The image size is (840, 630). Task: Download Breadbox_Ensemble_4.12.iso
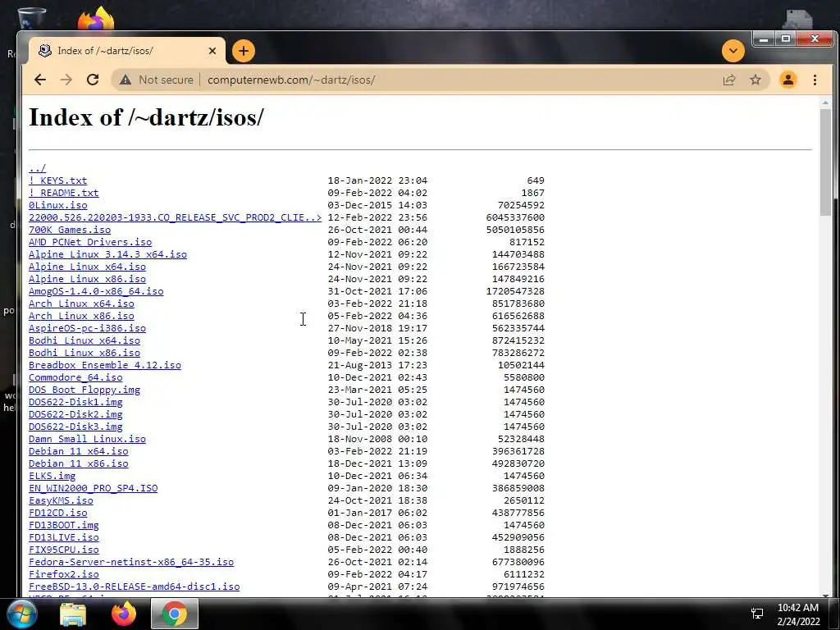[x=105, y=365]
